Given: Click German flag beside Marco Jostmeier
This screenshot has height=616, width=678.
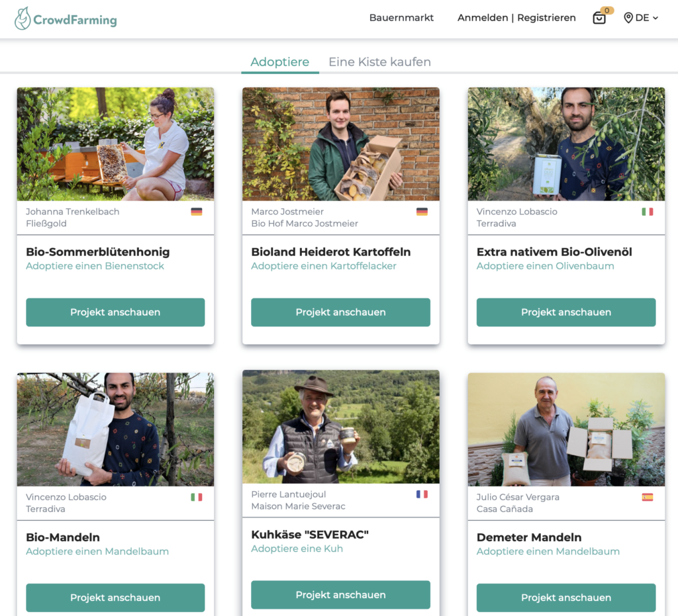Looking at the screenshot, I should point(422,212).
